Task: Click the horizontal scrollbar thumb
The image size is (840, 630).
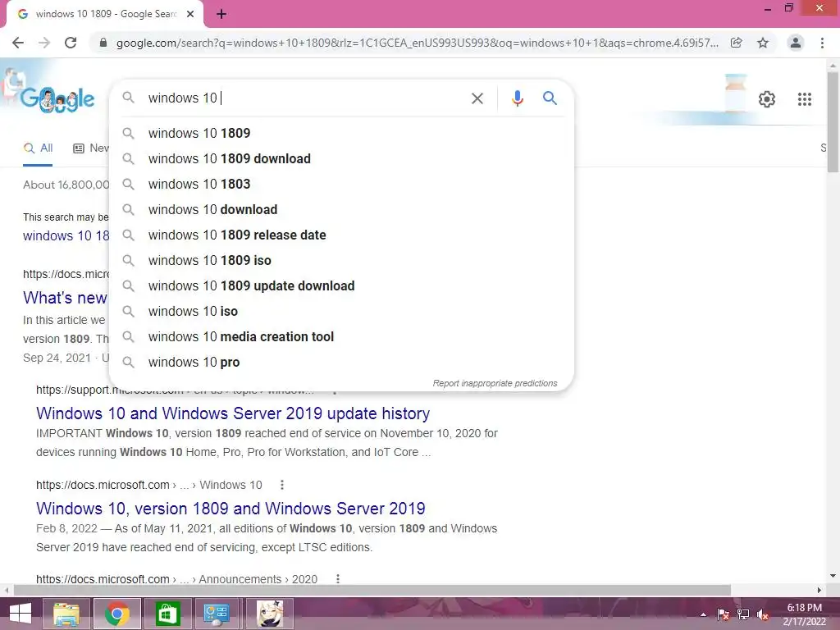Action: coord(372,590)
